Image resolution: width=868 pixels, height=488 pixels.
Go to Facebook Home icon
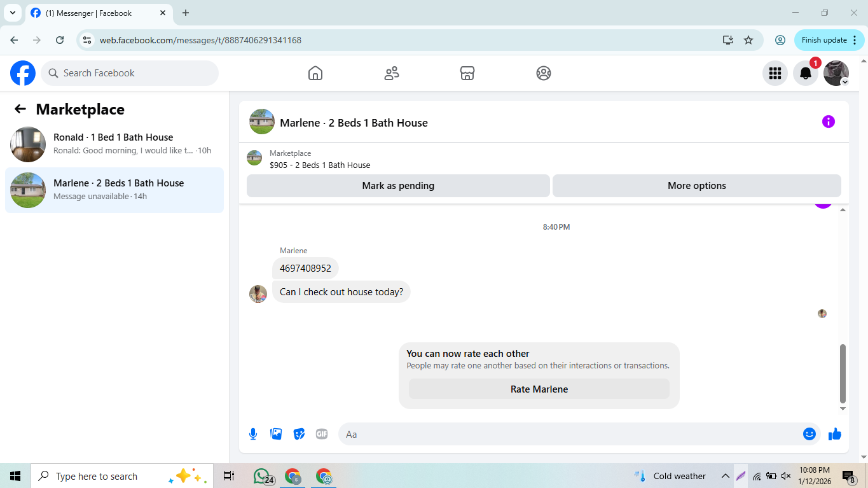(315, 73)
